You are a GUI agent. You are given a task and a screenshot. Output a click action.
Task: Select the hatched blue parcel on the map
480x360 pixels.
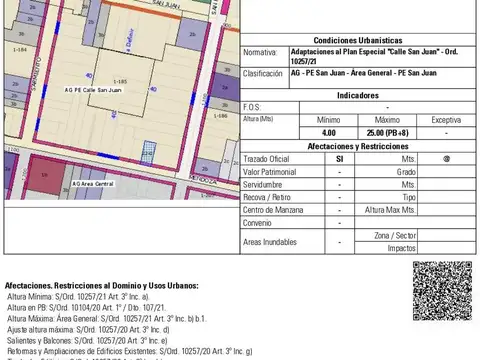click(148, 153)
